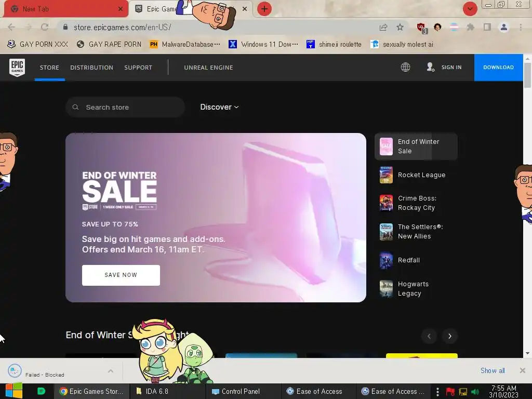Go to UNREAL ENGINE
The width and height of the screenshot is (532, 399).
tap(208, 67)
